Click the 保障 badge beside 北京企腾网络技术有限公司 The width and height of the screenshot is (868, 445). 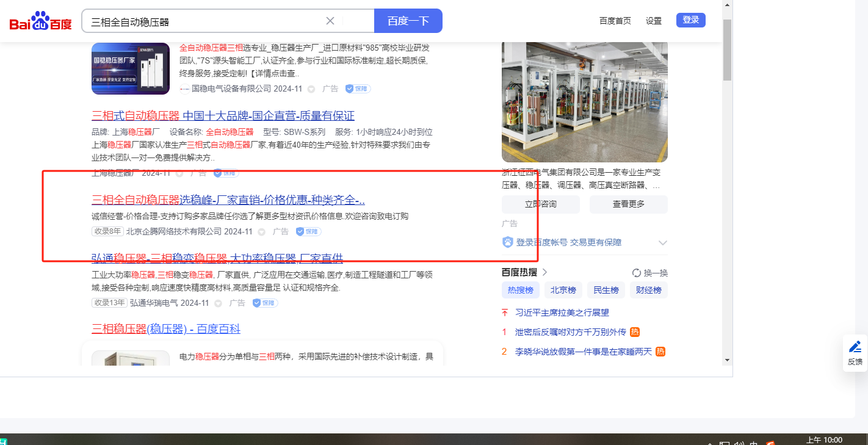click(308, 232)
